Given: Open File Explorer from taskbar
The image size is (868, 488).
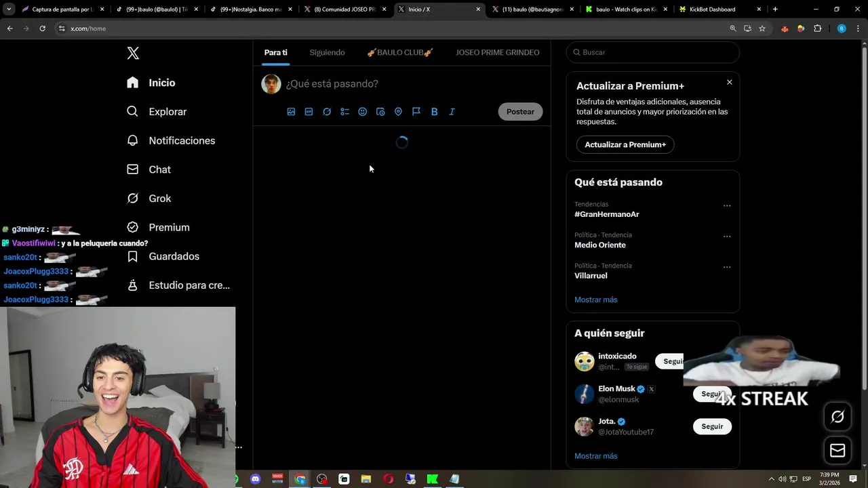Looking at the screenshot, I should (x=366, y=479).
